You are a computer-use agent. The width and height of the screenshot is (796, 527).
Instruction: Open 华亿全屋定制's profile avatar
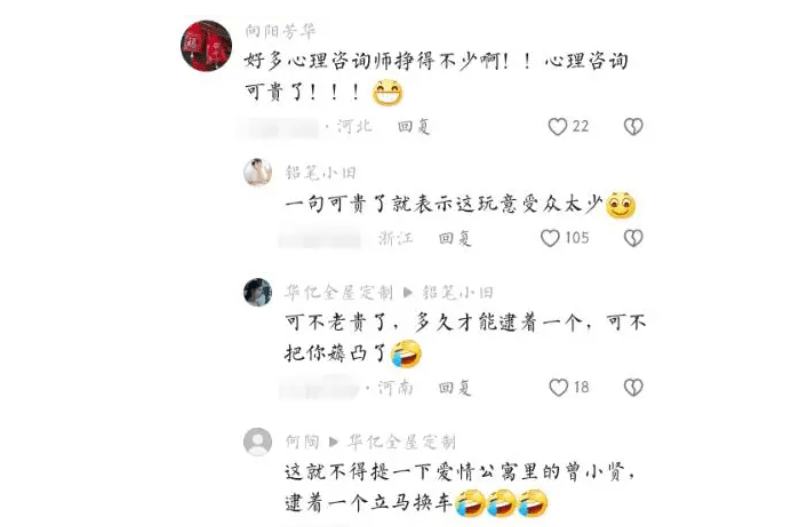click(258, 292)
